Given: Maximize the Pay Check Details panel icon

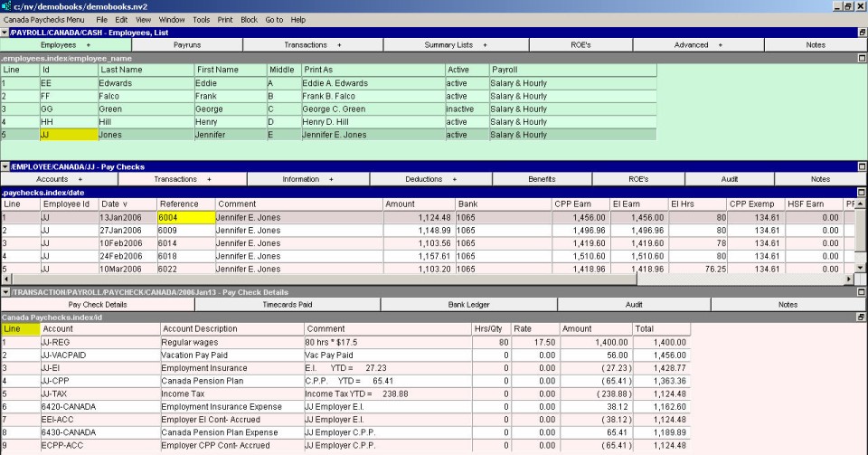Looking at the screenshot, I should (862, 292).
